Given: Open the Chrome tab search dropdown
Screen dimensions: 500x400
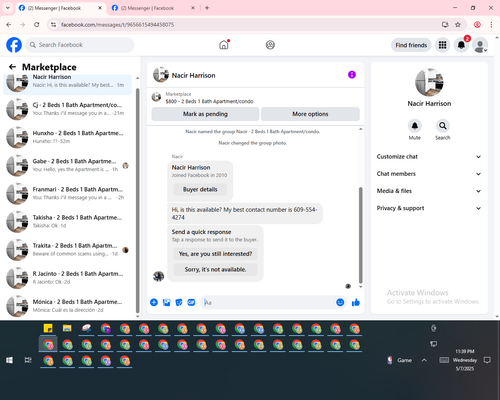Looking at the screenshot, I should [x=8, y=8].
